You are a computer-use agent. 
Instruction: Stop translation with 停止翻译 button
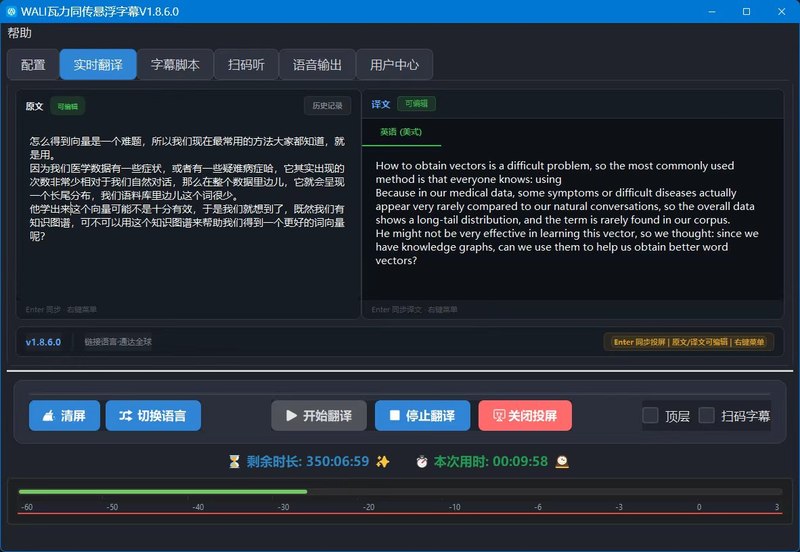pos(422,416)
